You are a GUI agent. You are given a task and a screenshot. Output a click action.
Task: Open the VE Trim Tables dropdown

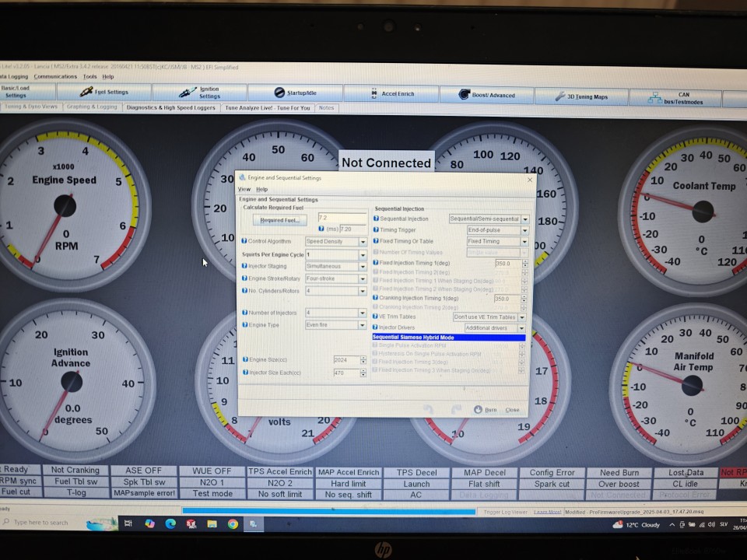tap(522, 317)
